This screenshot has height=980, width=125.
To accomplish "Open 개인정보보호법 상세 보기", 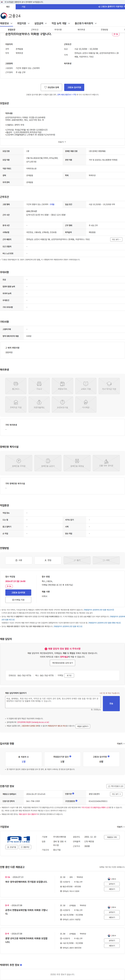I will [x=63, y=663].
